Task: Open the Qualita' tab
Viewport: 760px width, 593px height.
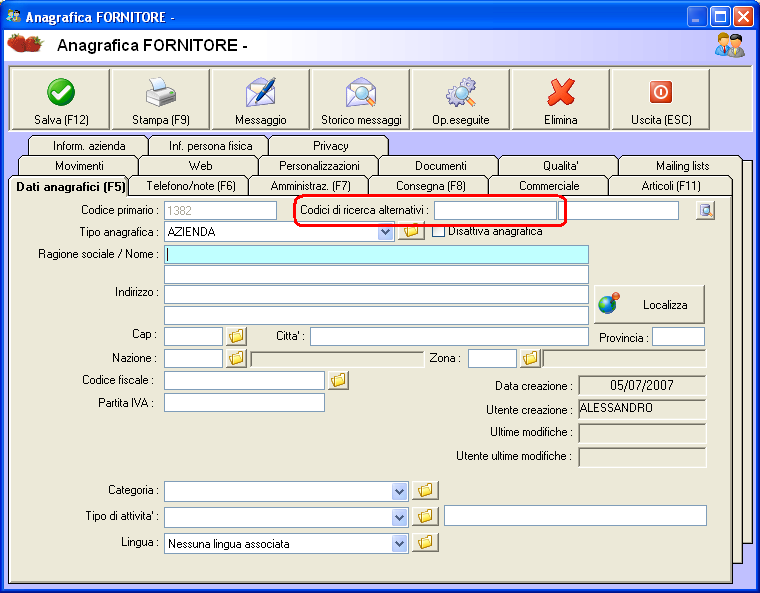Action: (x=560, y=166)
